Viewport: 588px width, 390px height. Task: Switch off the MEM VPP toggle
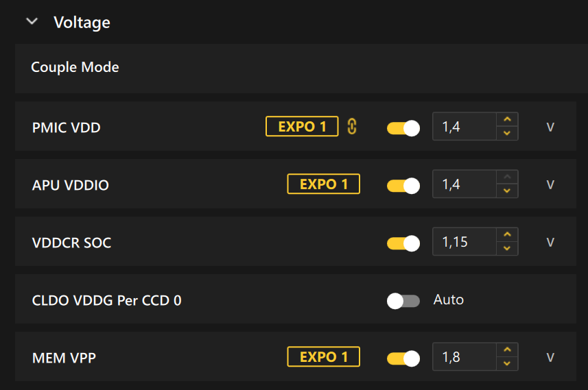[403, 358]
